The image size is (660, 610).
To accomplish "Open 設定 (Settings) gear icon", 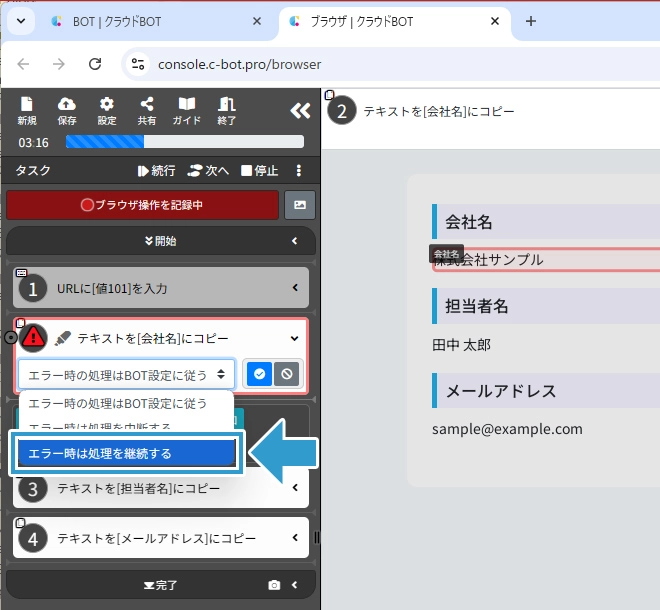I will (x=107, y=110).
